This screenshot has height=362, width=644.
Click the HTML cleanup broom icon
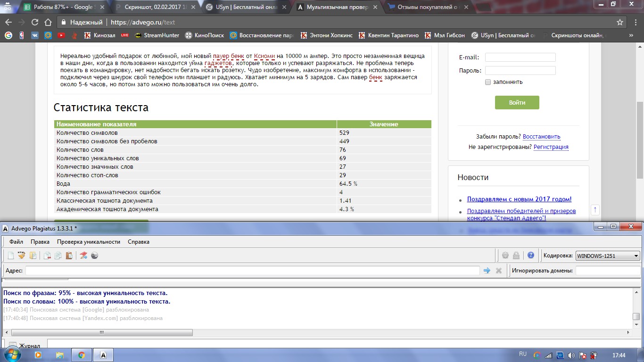[x=22, y=255]
